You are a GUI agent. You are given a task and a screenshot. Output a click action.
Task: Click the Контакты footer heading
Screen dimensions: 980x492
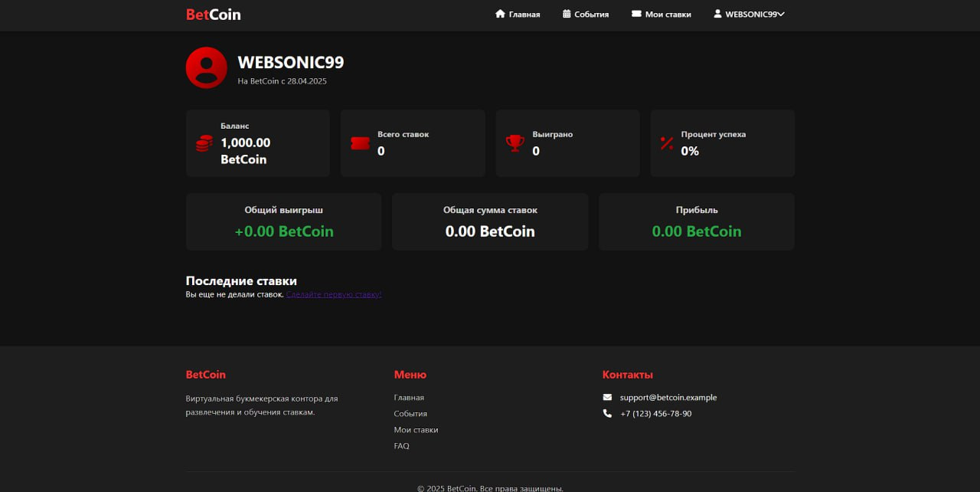(x=628, y=375)
